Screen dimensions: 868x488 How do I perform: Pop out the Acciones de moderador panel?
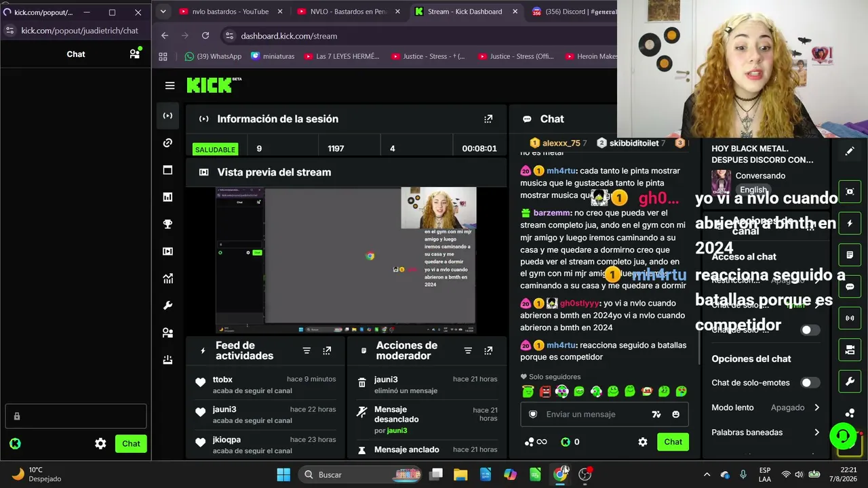click(488, 350)
